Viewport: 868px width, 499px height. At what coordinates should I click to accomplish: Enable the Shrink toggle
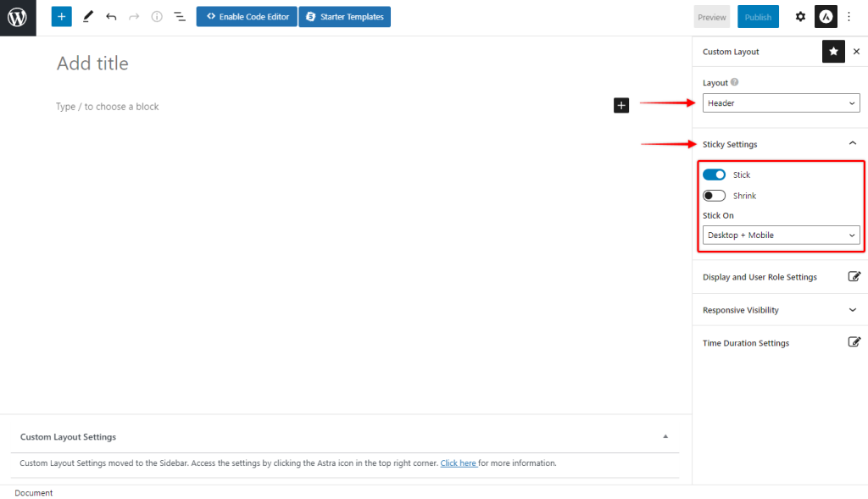coord(714,196)
